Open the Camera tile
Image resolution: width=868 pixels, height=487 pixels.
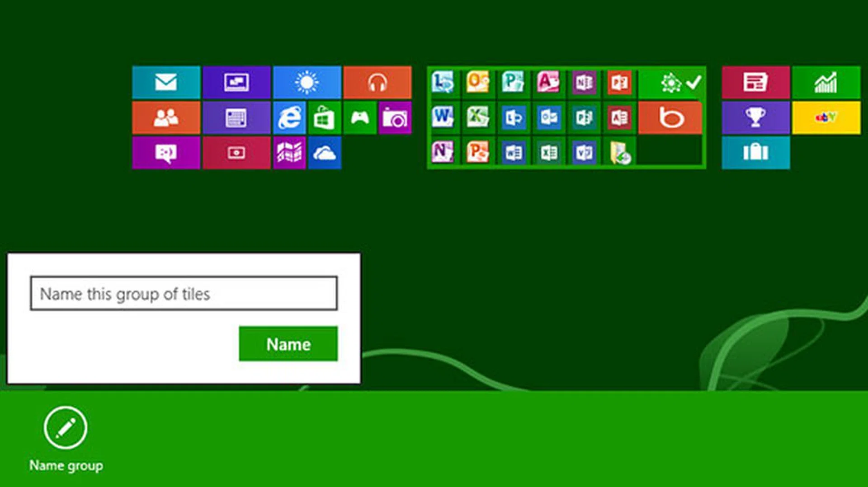click(395, 117)
